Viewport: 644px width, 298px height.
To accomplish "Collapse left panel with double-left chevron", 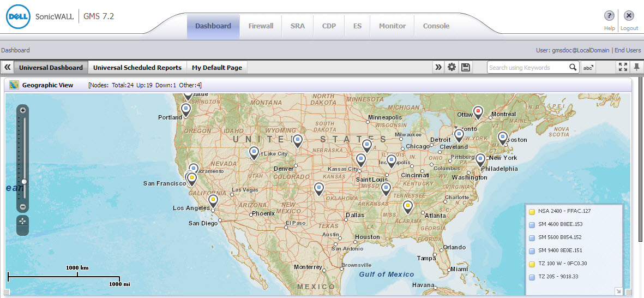I will coord(8,68).
